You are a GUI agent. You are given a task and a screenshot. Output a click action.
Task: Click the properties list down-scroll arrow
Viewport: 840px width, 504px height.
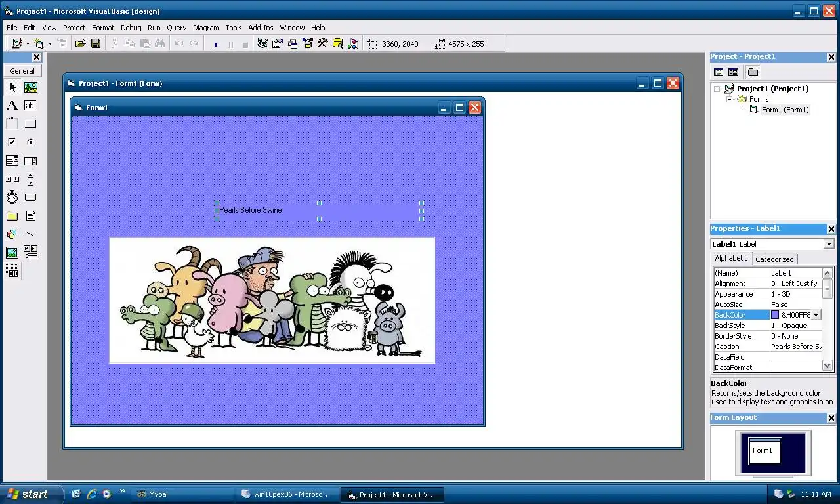coord(827,366)
